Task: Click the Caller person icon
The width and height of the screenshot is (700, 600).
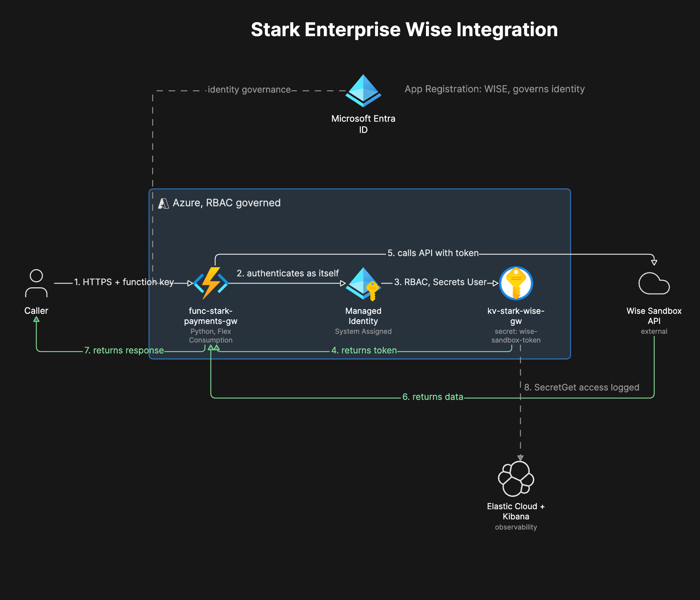Action: [x=36, y=283]
